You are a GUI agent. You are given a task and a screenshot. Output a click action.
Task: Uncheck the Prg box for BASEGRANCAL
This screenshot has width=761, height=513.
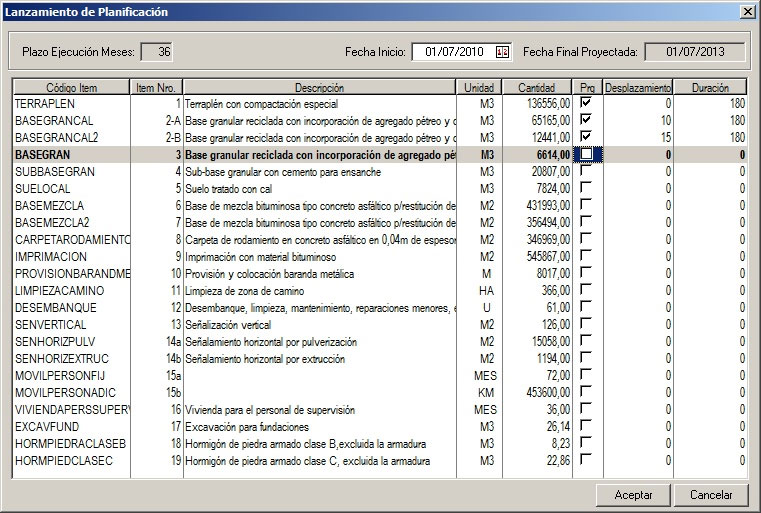tap(586, 120)
